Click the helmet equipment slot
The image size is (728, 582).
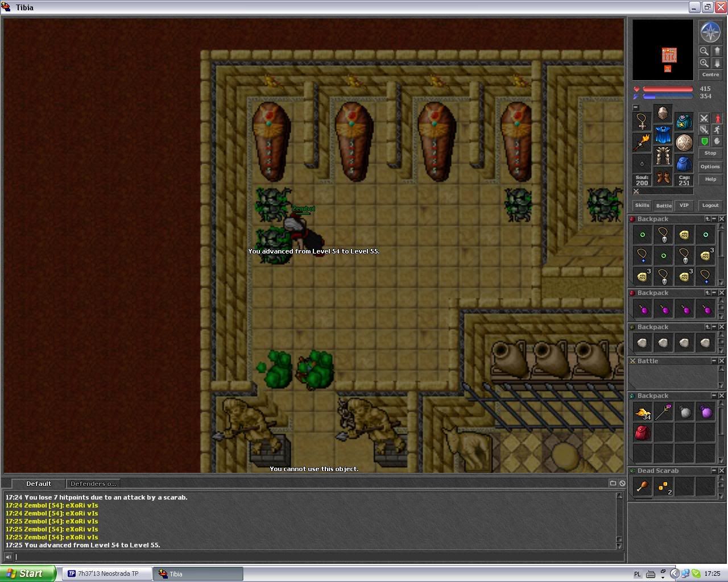[x=663, y=114]
